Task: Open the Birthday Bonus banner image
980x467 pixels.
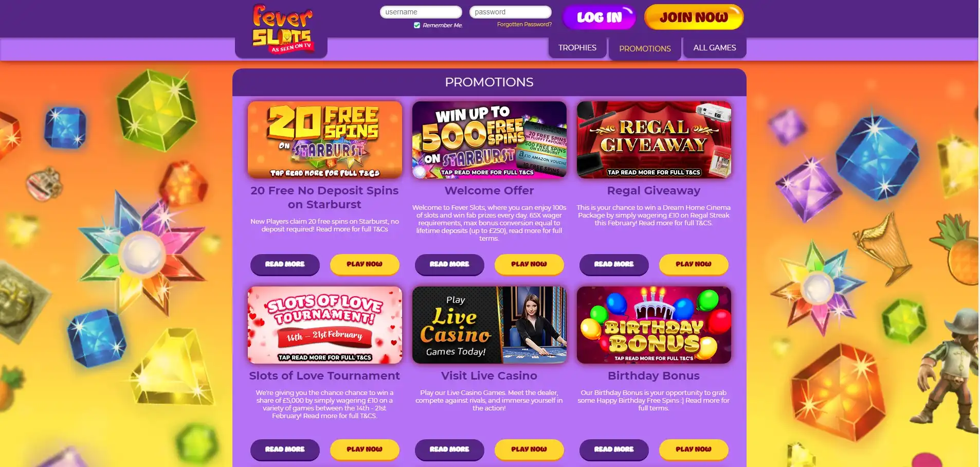Action: pyautogui.click(x=654, y=325)
